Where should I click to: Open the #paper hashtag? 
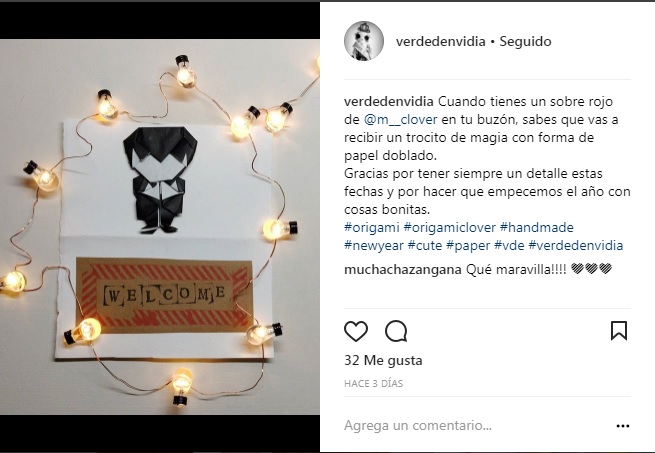[468, 245]
